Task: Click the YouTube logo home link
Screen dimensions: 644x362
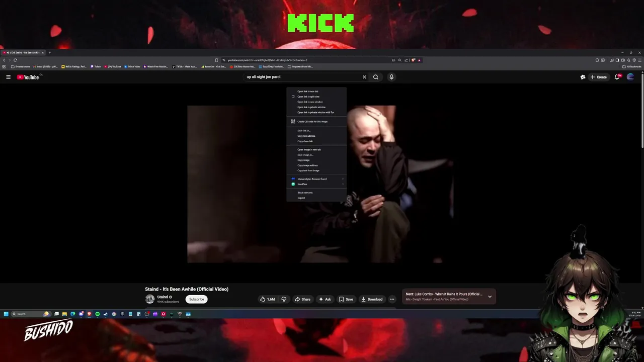Action: [28, 77]
